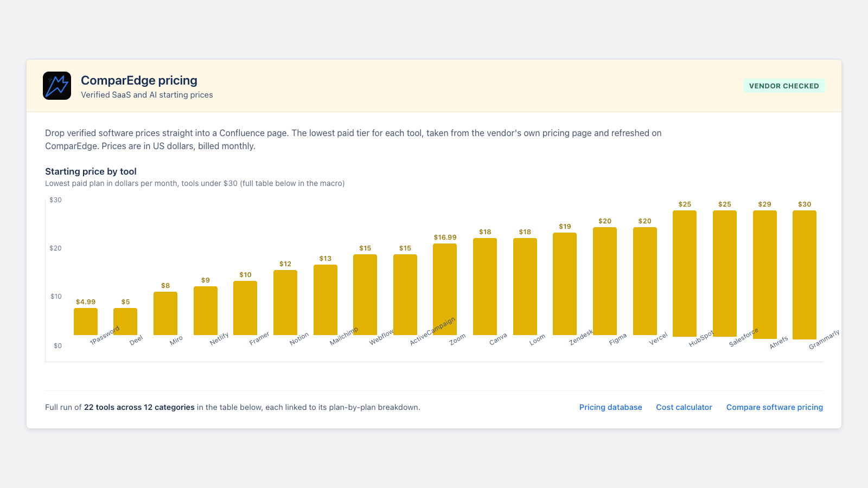Click the $19 value label
Screen dimensions: 868x488
[565, 227]
